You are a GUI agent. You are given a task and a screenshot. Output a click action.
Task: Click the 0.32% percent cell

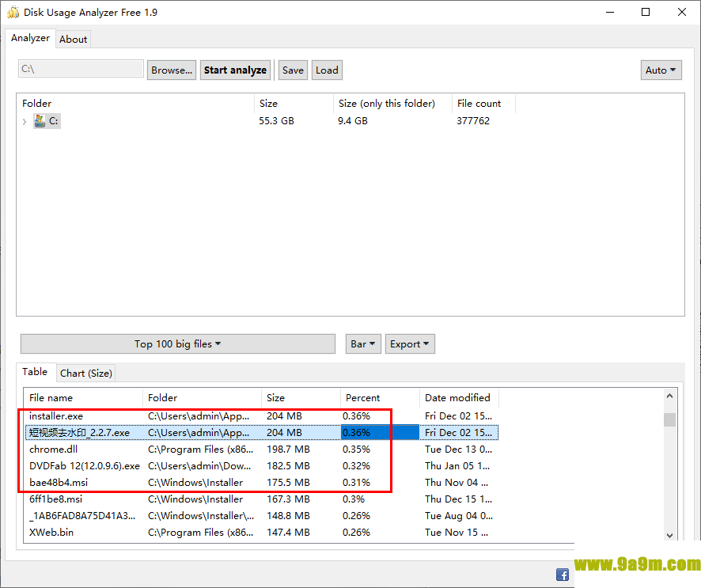coord(356,465)
